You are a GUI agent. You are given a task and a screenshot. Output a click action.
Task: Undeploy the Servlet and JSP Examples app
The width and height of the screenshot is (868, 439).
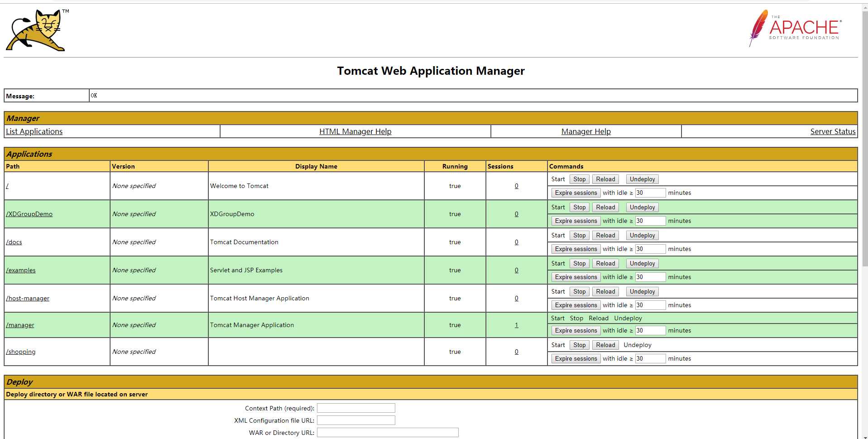(x=642, y=264)
